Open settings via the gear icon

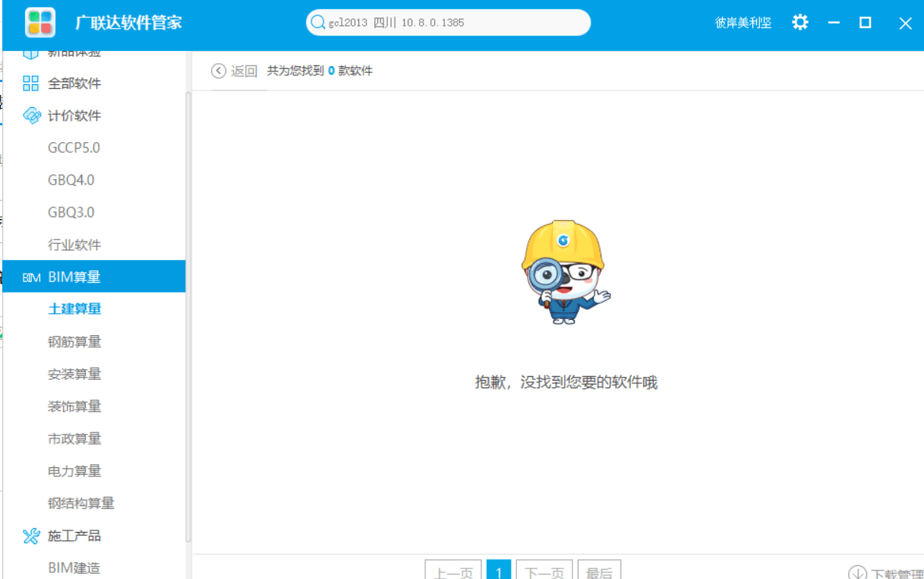[x=800, y=22]
